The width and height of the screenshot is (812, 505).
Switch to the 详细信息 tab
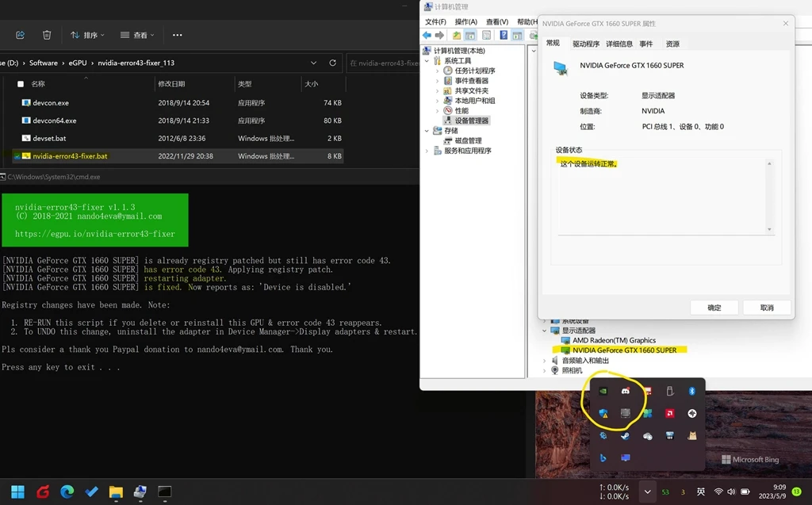[x=619, y=44]
